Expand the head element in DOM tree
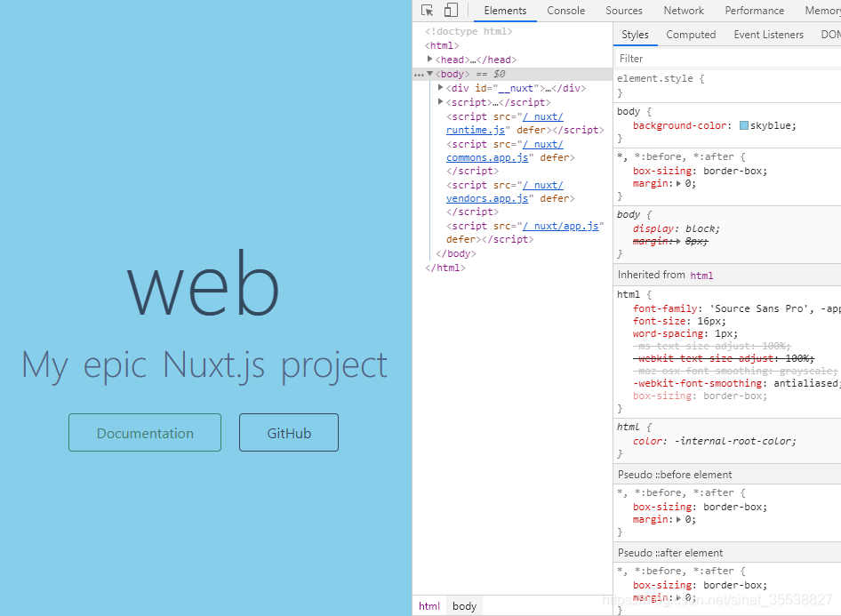 tap(430, 59)
